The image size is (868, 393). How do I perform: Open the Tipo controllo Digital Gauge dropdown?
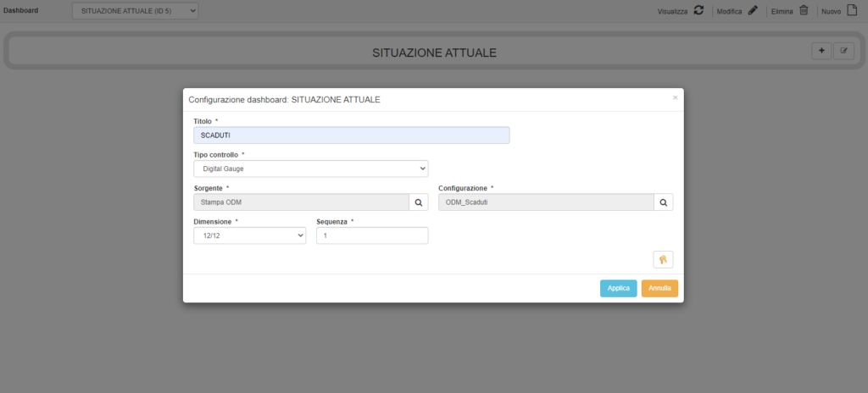(x=311, y=169)
